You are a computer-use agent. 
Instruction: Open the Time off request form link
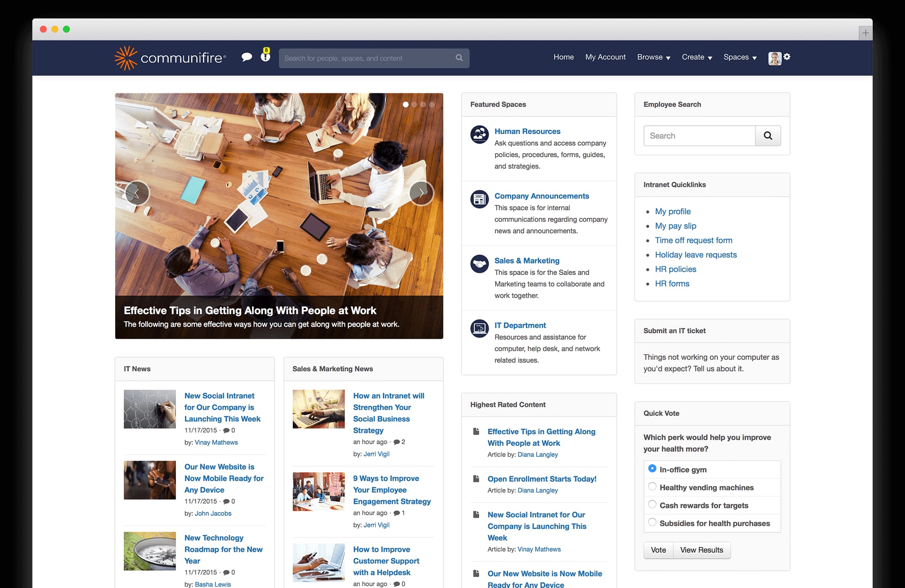tap(693, 240)
